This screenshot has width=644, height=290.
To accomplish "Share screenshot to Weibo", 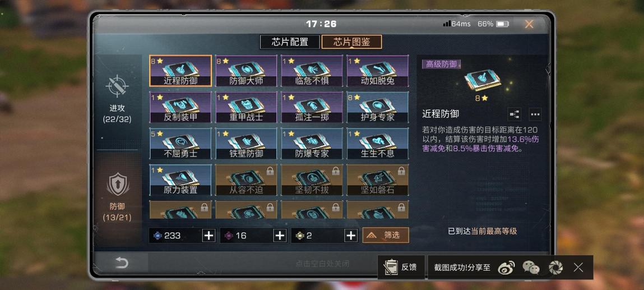I will 506,268.
